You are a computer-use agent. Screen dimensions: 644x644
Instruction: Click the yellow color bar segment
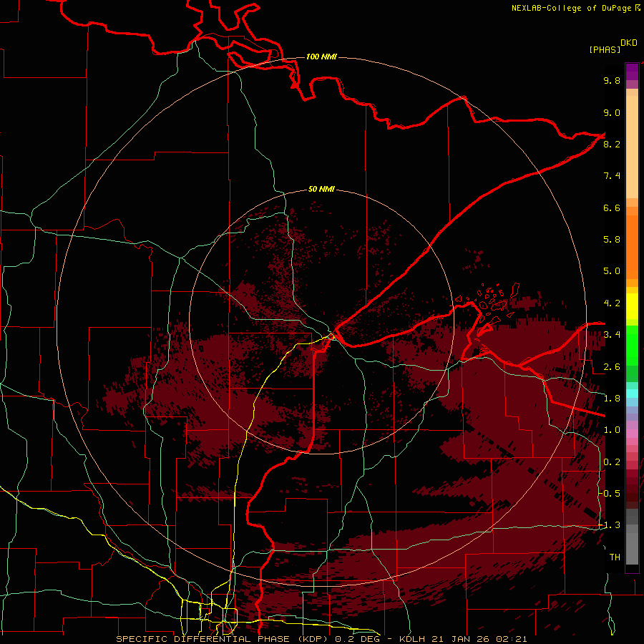[632, 306]
